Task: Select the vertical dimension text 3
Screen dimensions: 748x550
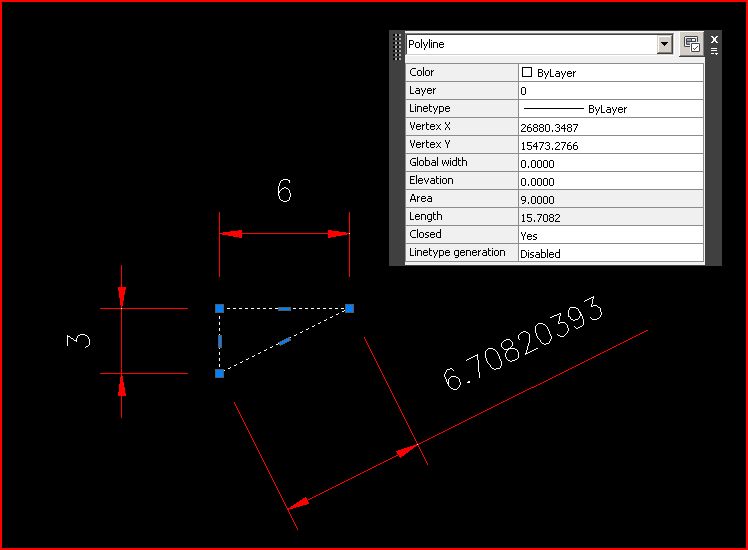Action: click(78, 341)
